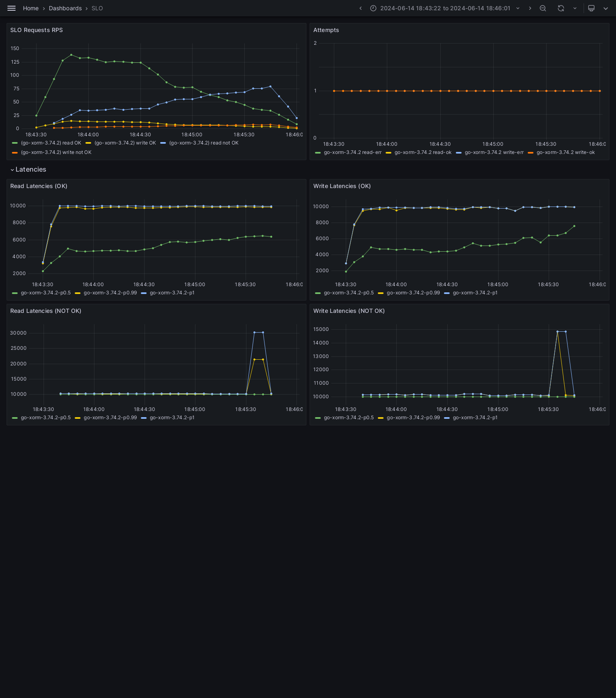Shift time range backward arrow
The image size is (616, 698).
click(x=361, y=8)
